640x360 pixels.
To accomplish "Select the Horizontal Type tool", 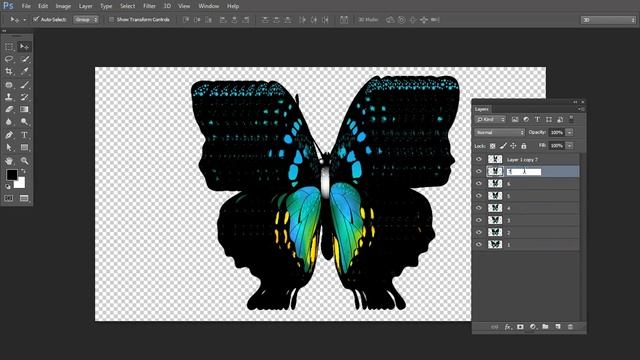I will (24, 135).
